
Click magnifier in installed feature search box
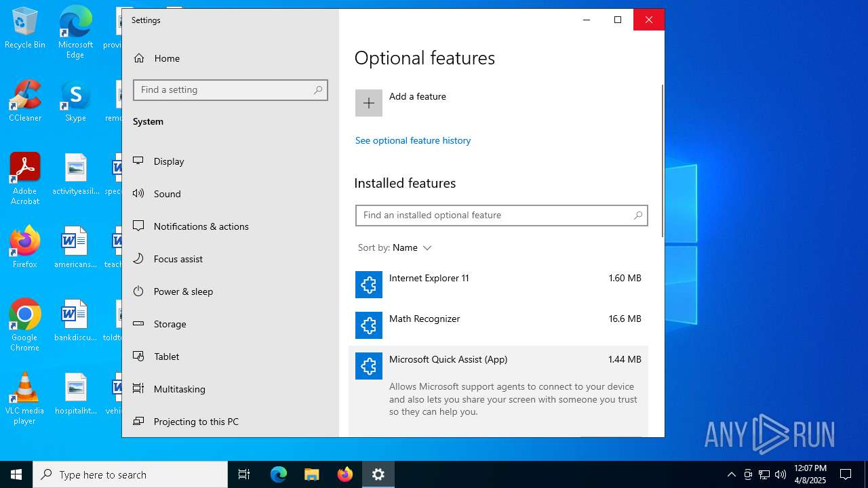[x=638, y=216]
